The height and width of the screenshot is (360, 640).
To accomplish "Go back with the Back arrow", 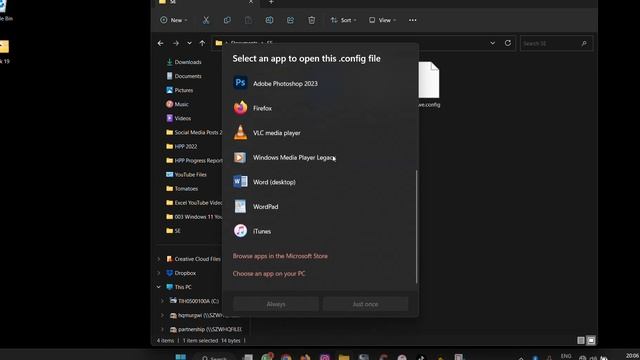I will [x=160, y=43].
